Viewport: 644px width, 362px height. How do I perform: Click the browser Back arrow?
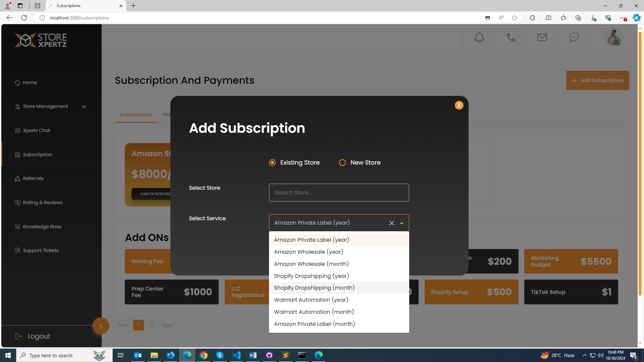pos(9,18)
